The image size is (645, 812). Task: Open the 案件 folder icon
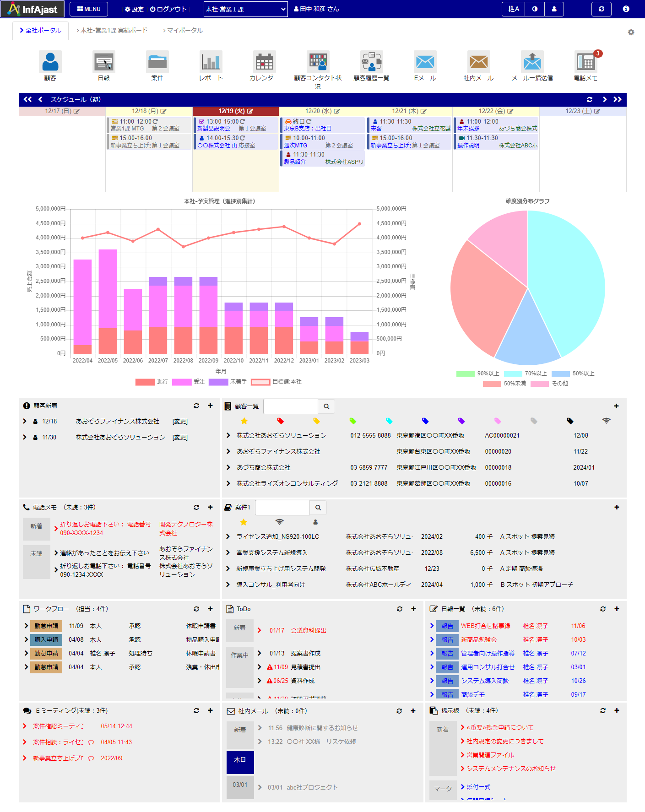pos(157,62)
